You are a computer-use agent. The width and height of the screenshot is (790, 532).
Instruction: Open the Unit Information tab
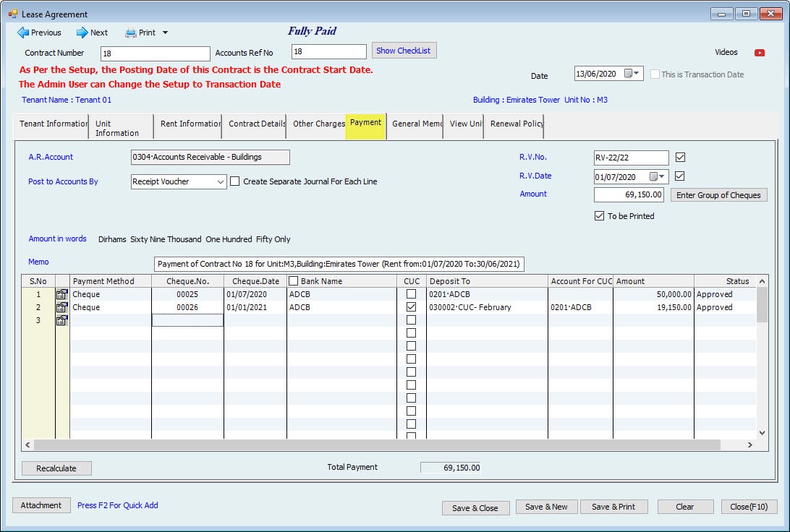coord(121,128)
